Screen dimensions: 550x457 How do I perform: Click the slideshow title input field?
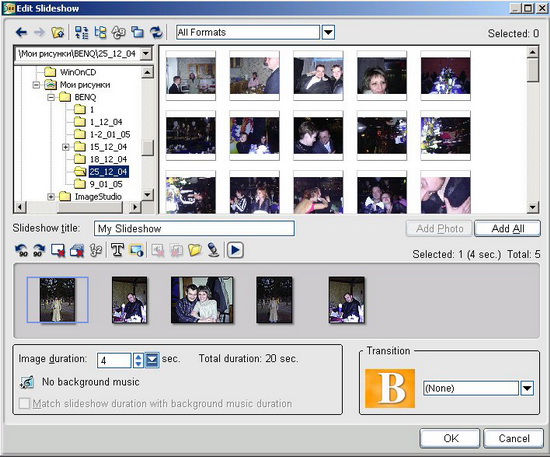pos(194,229)
